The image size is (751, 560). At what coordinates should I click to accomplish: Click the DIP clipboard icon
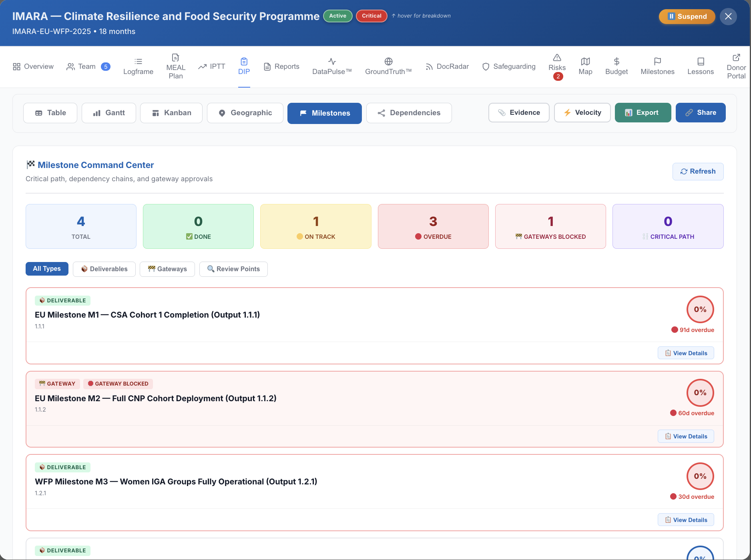(x=244, y=62)
